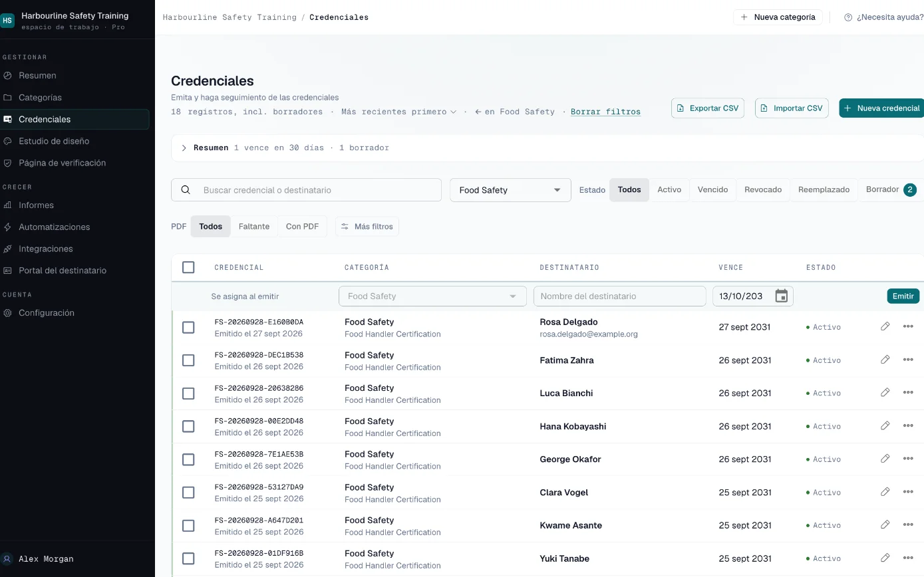924x577 pixels.
Task: Click the Emitir button
Action: coord(903,296)
